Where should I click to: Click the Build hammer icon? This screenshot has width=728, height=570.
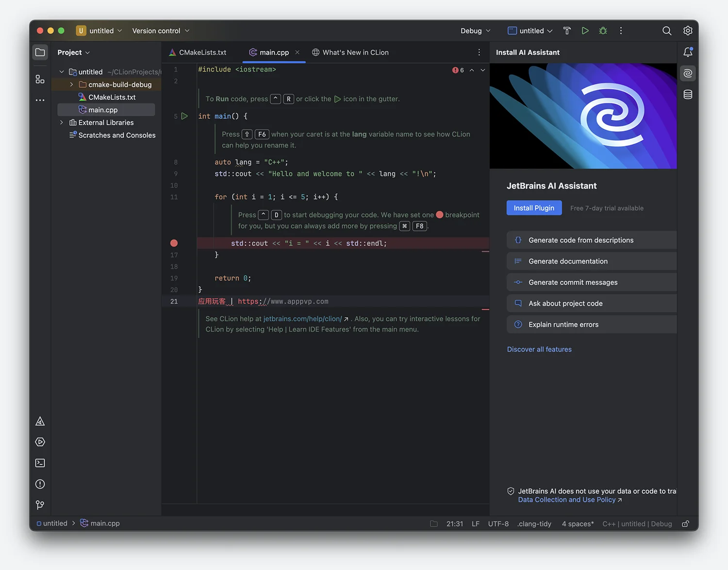coord(567,31)
